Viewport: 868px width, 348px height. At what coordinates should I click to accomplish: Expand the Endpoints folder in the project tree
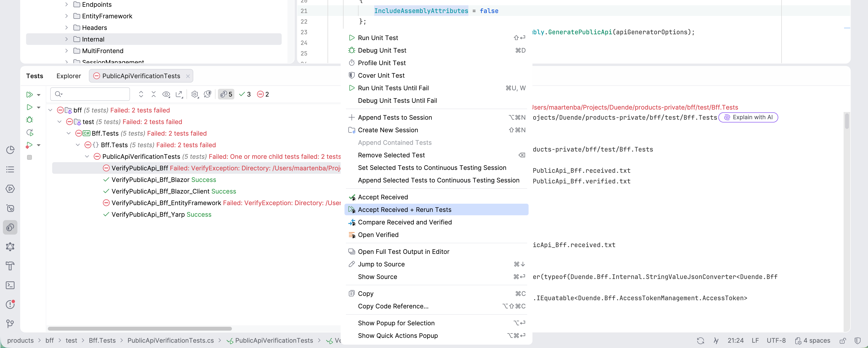click(x=66, y=4)
